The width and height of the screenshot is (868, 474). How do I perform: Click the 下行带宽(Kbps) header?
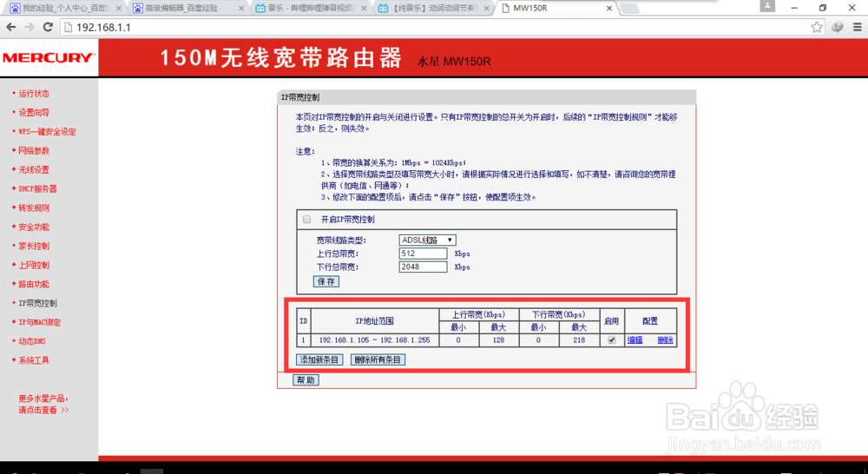(559, 314)
